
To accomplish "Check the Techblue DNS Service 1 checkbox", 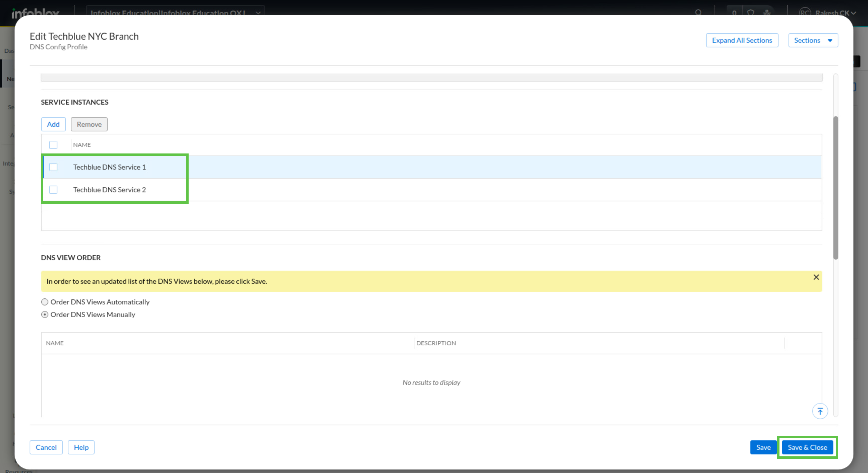I will 53,167.
